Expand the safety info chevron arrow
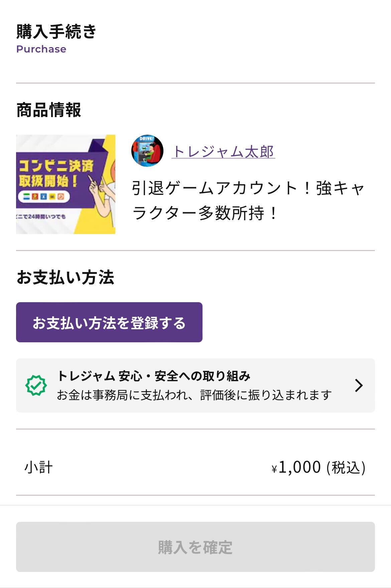Viewport: 391px width, 588px height. pos(359,385)
